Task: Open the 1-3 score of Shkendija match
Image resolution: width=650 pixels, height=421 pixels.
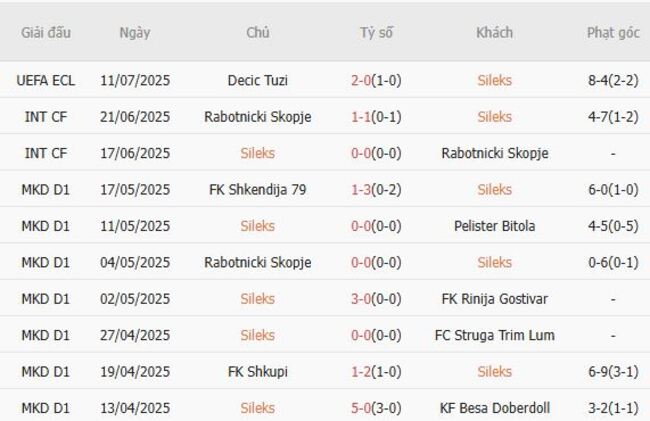Action: click(376, 190)
